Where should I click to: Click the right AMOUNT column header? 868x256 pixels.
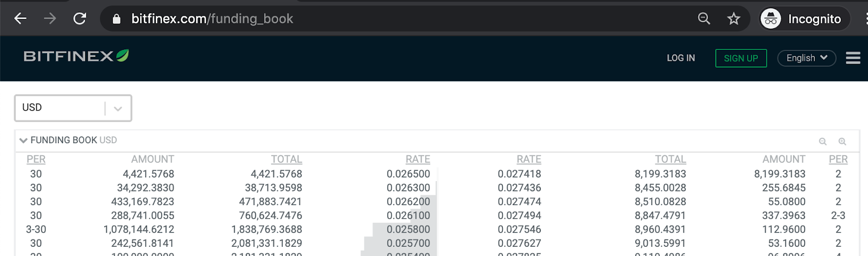point(784,159)
